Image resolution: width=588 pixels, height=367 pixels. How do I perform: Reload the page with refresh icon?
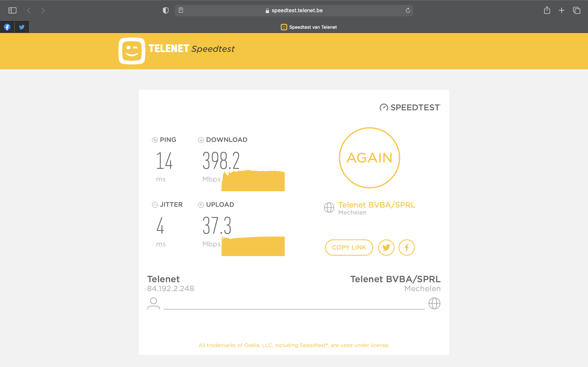pos(408,10)
